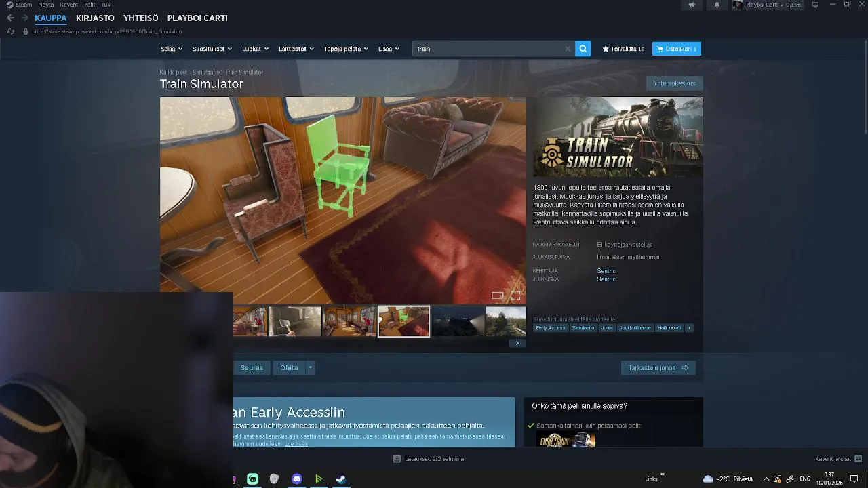
Task: Open Windows notification center icon
Action: [x=854, y=479]
